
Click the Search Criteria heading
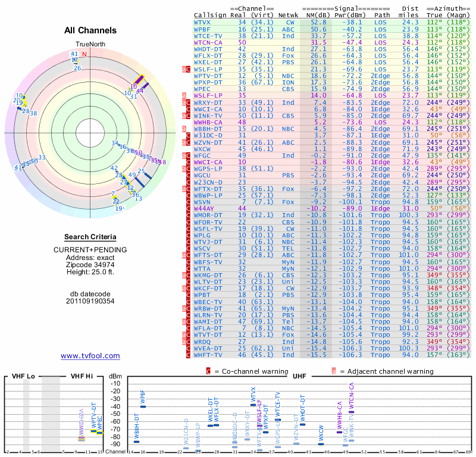click(x=90, y=237)
